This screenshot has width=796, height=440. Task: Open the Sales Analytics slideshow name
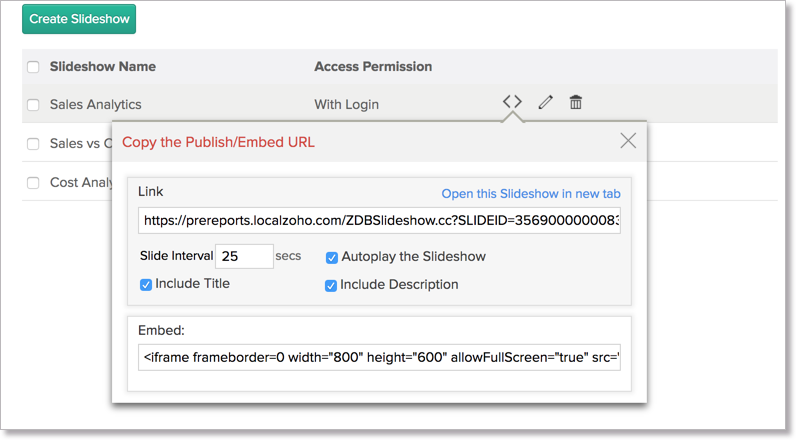[95, 104]
